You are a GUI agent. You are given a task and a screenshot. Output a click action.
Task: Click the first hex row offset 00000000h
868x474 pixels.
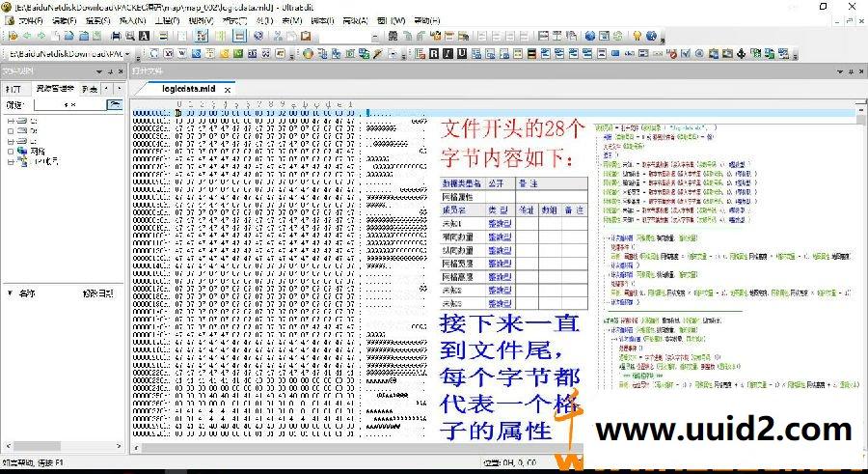(x=151, y=113)
